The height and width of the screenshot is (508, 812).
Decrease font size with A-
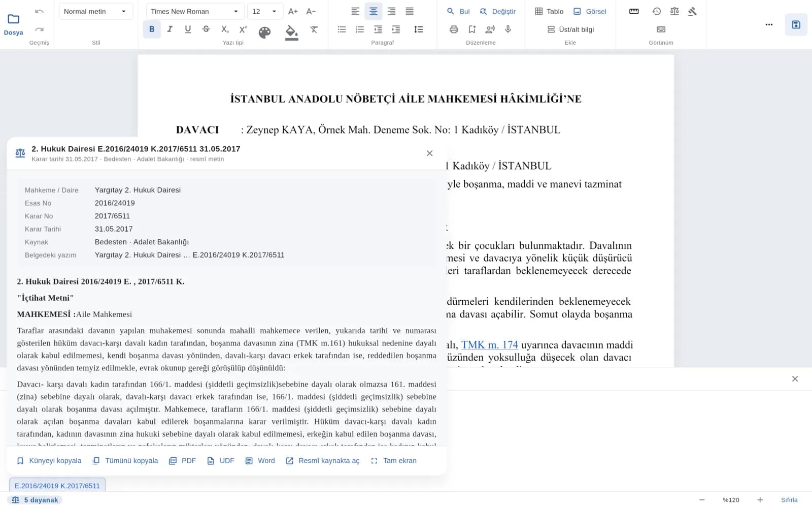[x=311, y=11]
